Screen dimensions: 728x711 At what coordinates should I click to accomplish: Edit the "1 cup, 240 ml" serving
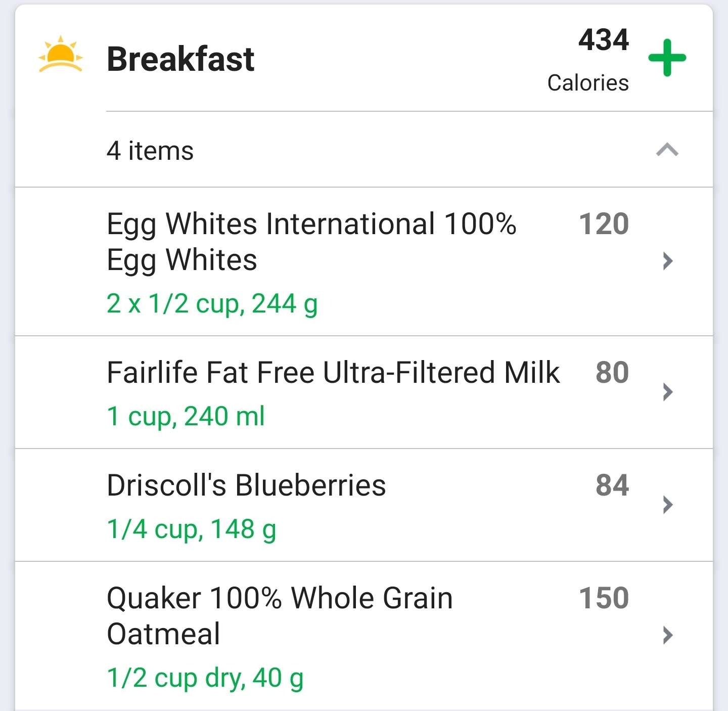click(186, 417)
